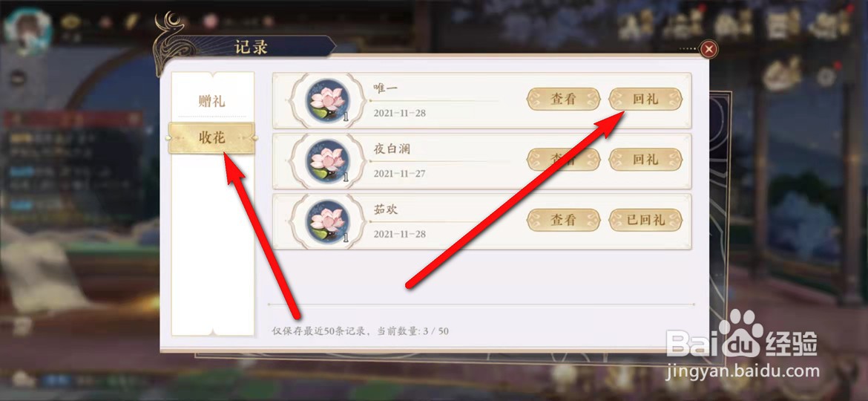Click 查看 for 茹欢's record
Viewport: 868px width, 401px height.
[563, 220]
